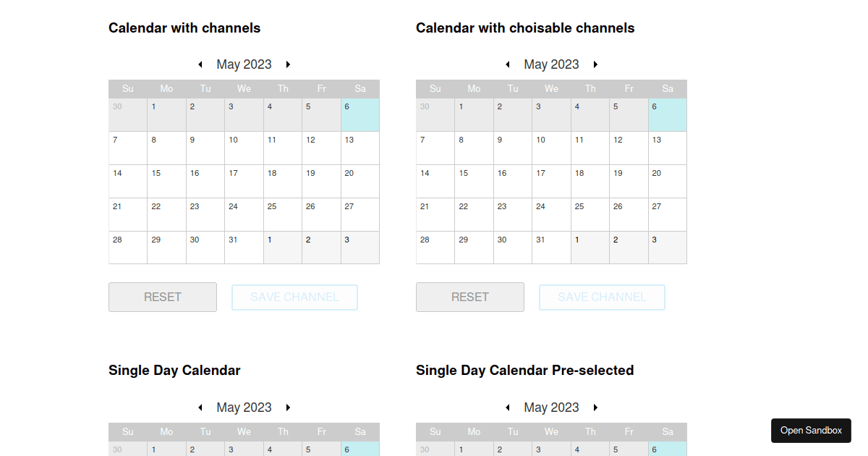This screenshot has width=868, height=456.
Task: Click previous month arrow on Single Day Calendar
Action: pos(200,407)
